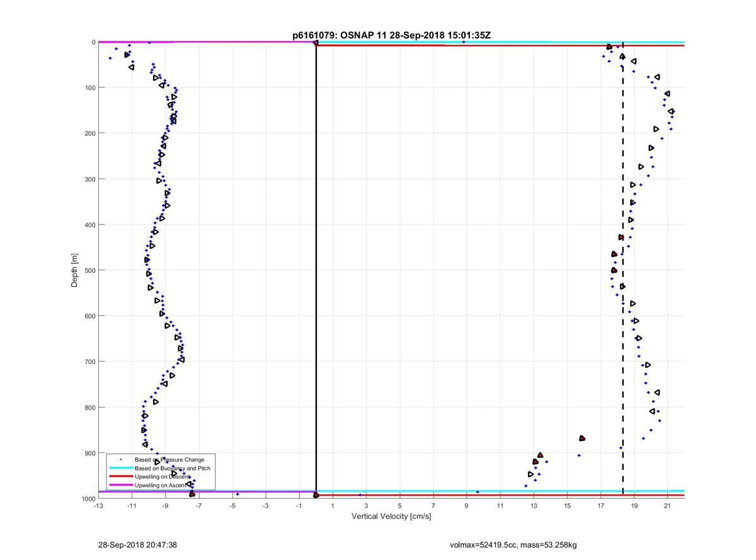Click y-axis tick label 200
This screenshot has height=560, width=756.
(x=89, y=134)
